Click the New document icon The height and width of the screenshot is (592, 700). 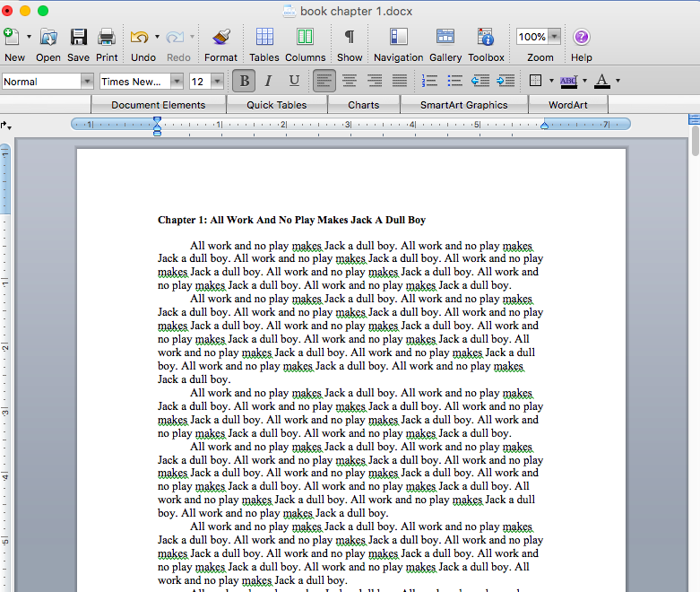tap(12, 37)
